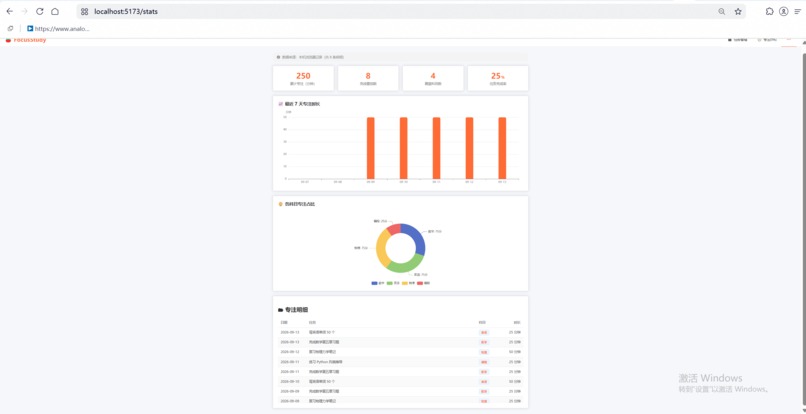Image resolution: width=806 pixels, height=414 pixels.
Task: Open the browser main menu icon
Action: 798,11
